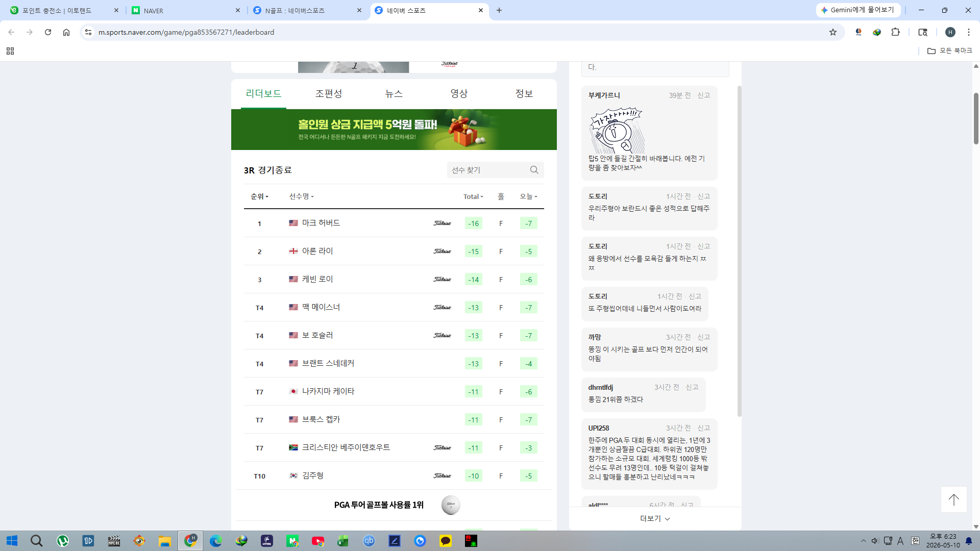Select player row 크리스티안 베주이덴호우트
Viewport: 980px width, 551px height.
tap(394, 448)
